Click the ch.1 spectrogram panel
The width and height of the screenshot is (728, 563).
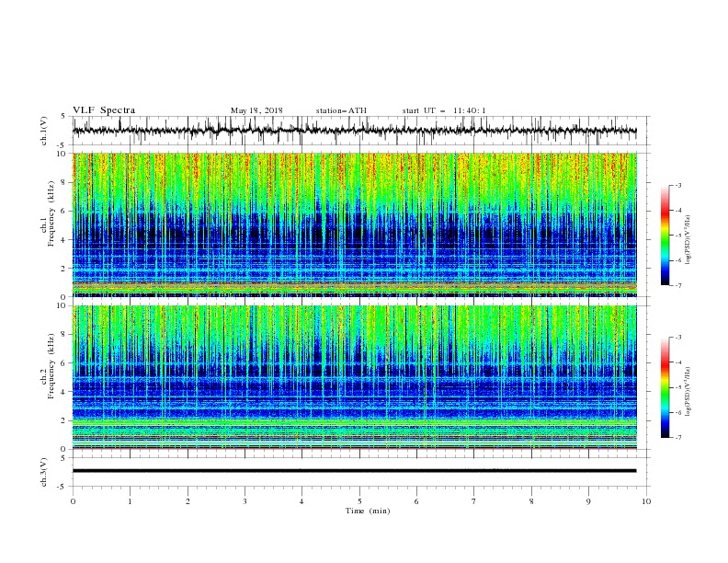click(x=355, y=224)
